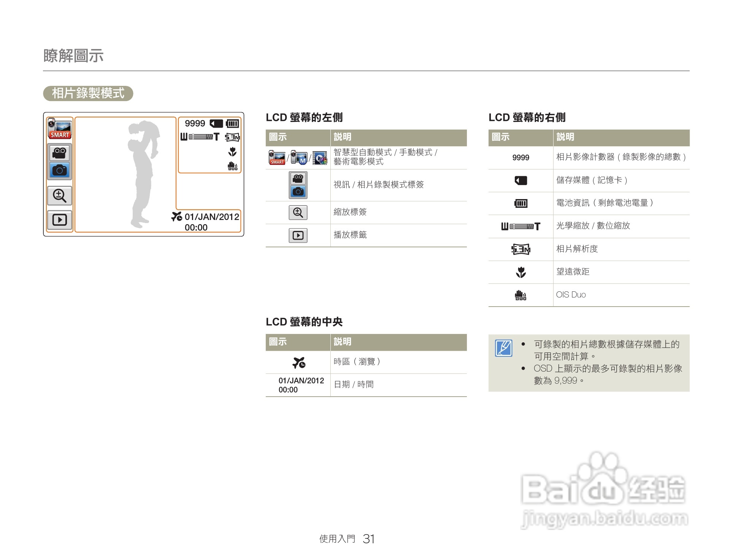Click the art film mode icon in left table
733x560 pixels.
click(320, 158)
